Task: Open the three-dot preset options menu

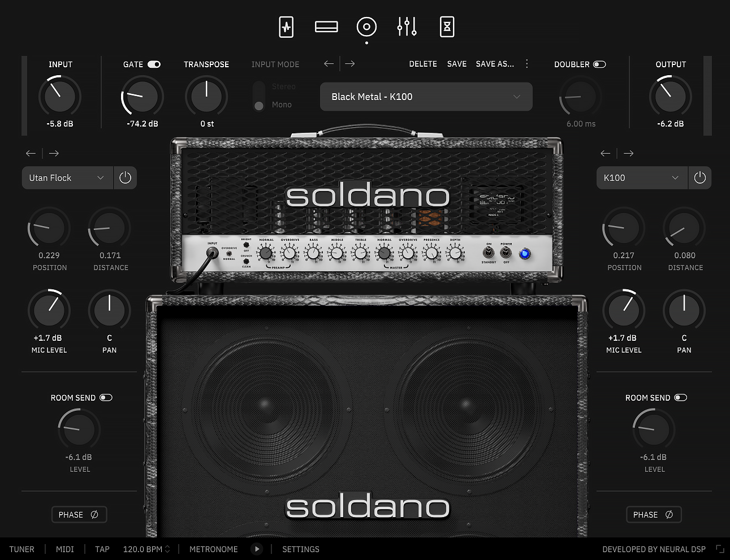Action: point(527,64)
